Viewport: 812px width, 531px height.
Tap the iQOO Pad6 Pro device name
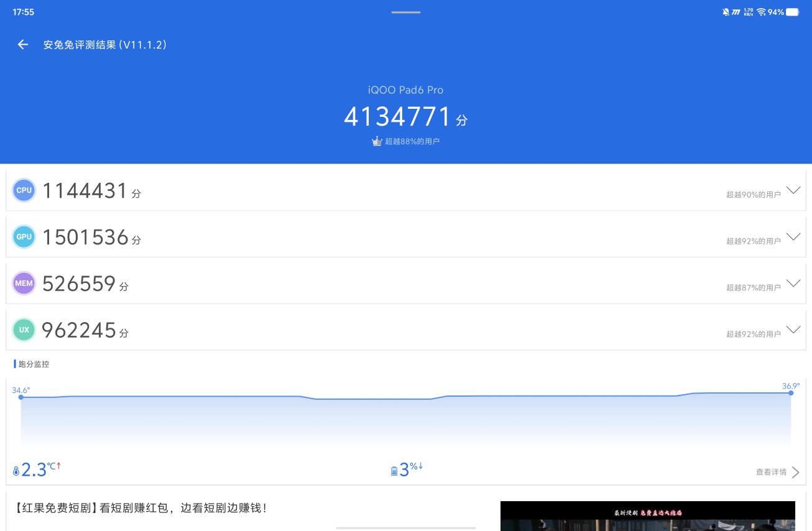point(405,90)
